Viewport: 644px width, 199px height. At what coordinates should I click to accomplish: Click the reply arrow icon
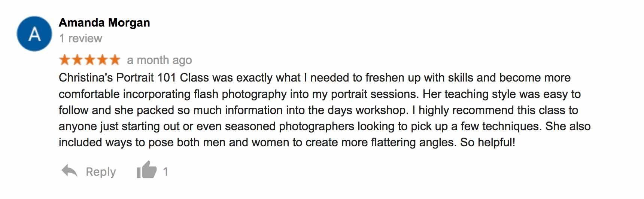pos(69,171)
